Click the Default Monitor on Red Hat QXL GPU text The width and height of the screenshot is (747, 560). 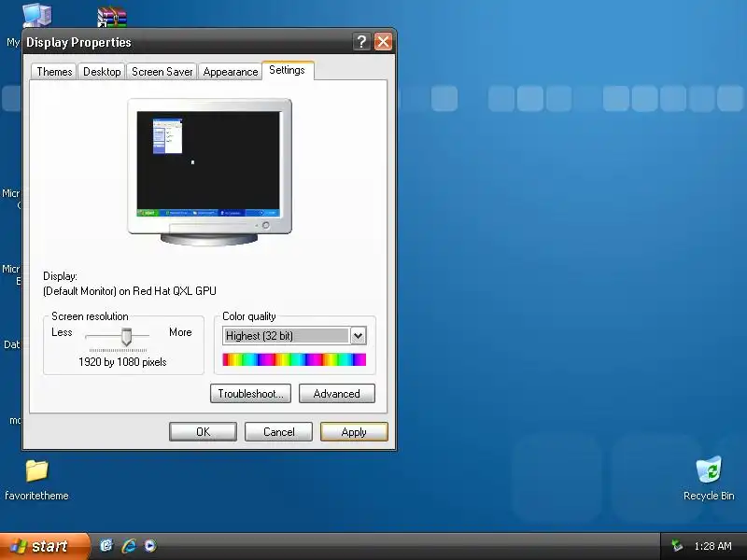(x=130, y=291)
